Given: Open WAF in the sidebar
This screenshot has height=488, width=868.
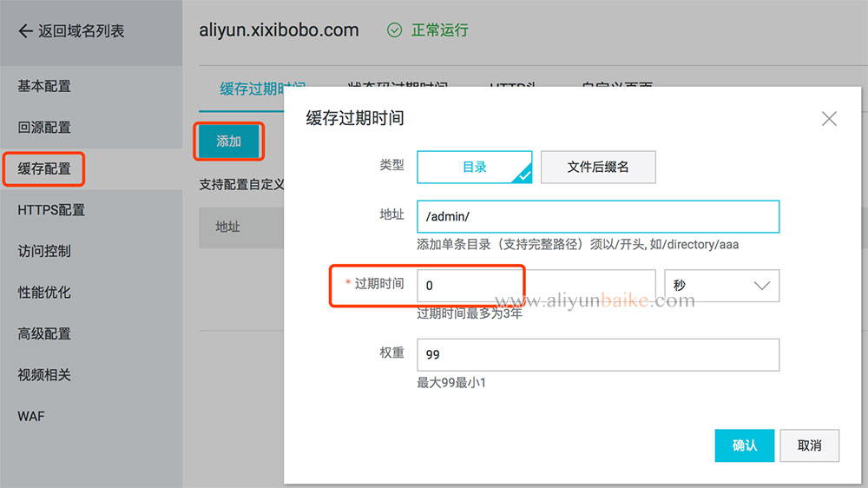Looking at the screenshot, I should (x=31, y=417).
